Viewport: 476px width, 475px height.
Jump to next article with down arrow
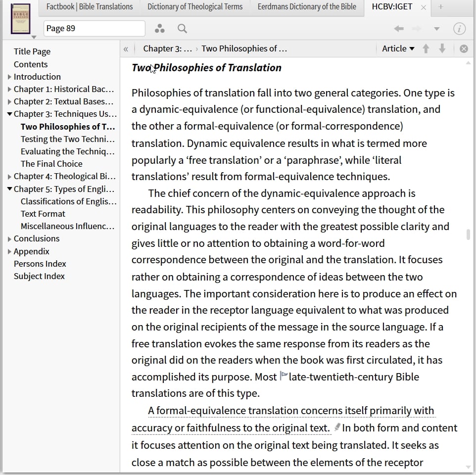click(x=442, y=48)
